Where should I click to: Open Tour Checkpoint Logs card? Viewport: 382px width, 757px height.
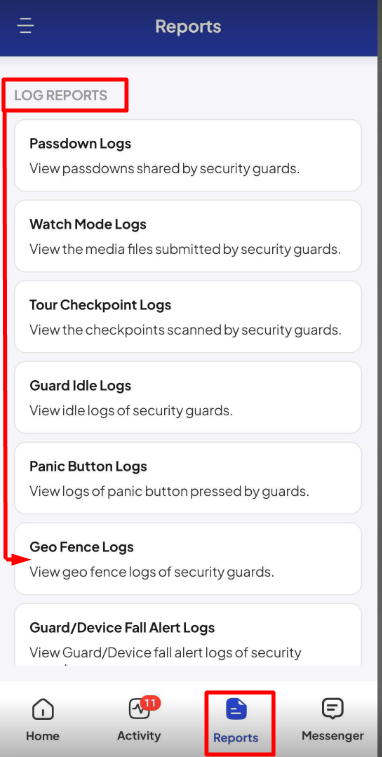click(188, 317)
